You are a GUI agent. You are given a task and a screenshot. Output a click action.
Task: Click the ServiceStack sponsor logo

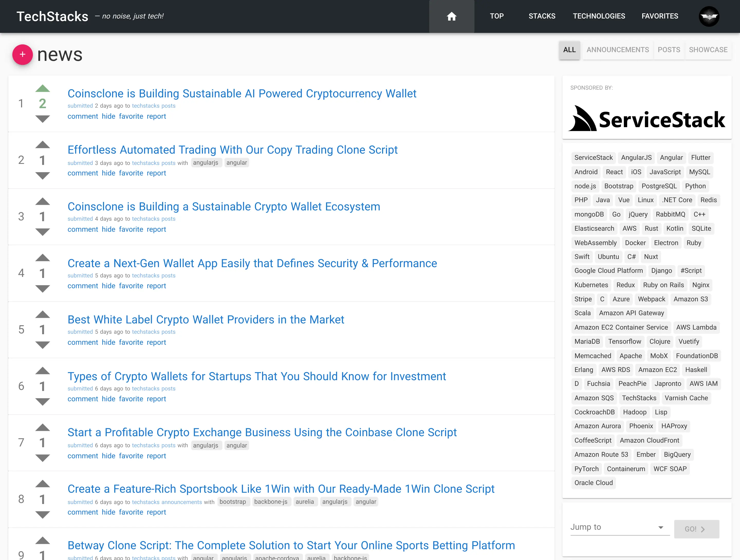tap(647, 119)
